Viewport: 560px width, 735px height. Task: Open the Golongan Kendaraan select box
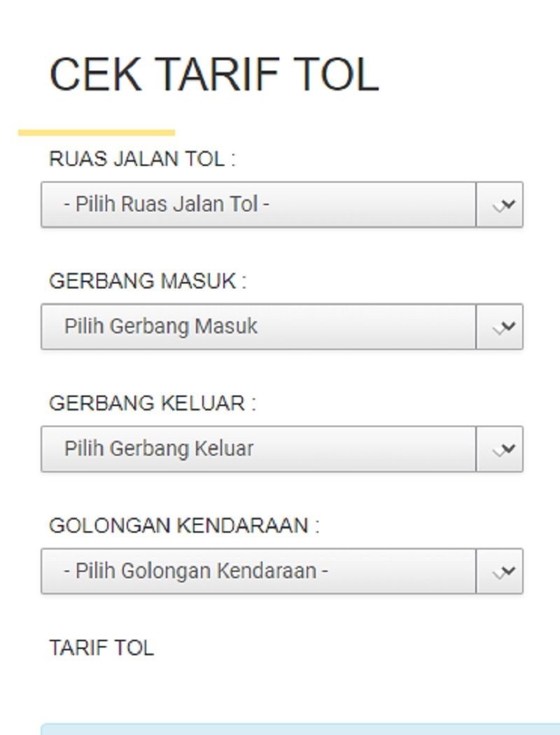click(258, 572)
